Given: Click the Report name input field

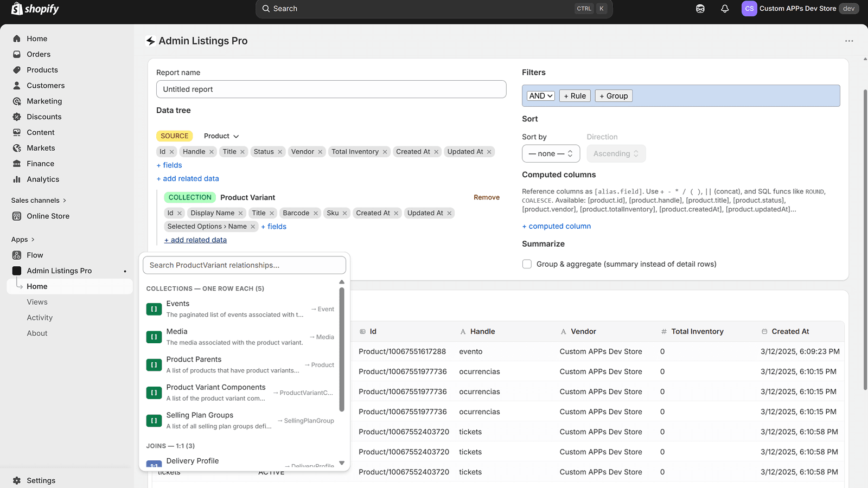Looking at the screenshot, I should 331,89.
